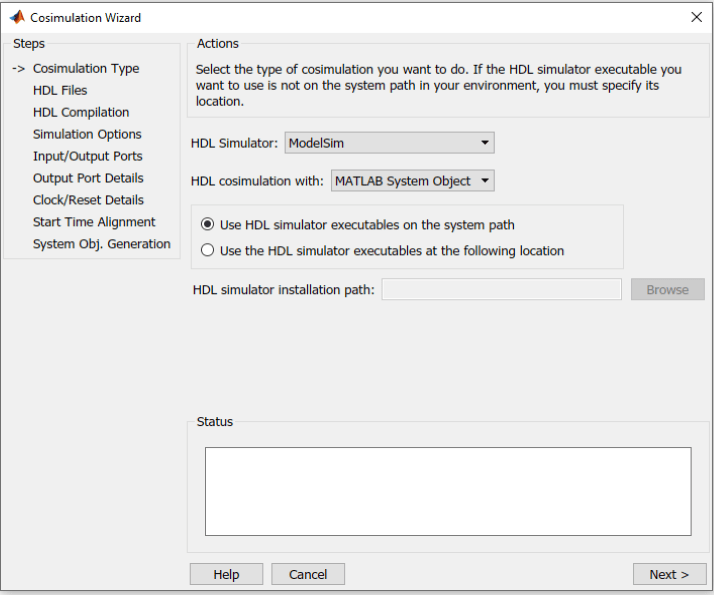Jump to the System Obj. Generation step
This screenshot has height=595, width=714.
[x=101, y=244]
